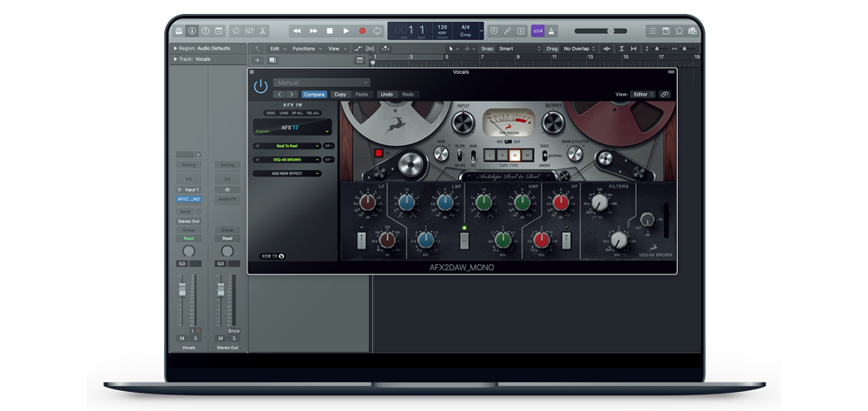Stop playback in the transport
The image size is (868, 411).
330,31
